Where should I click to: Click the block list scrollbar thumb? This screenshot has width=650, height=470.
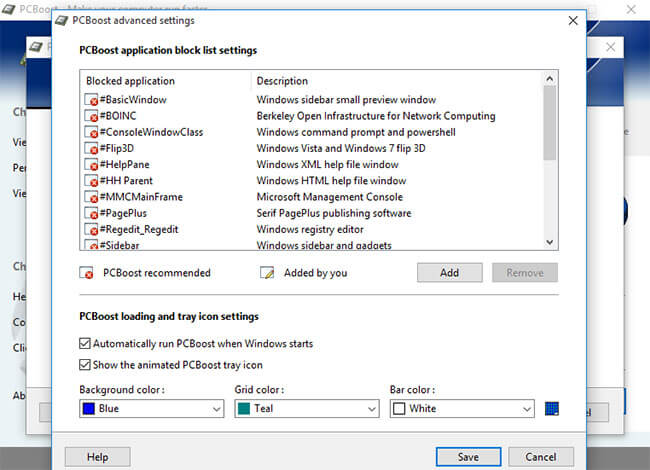pos(550,123)
